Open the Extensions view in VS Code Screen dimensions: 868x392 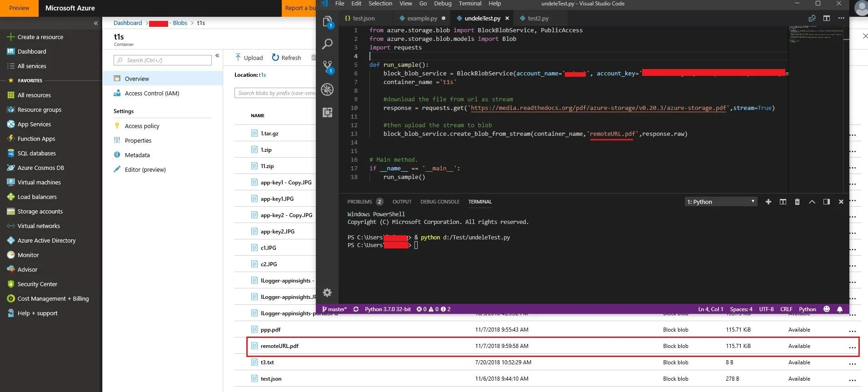pyautogui.click(x=327, y=112)
